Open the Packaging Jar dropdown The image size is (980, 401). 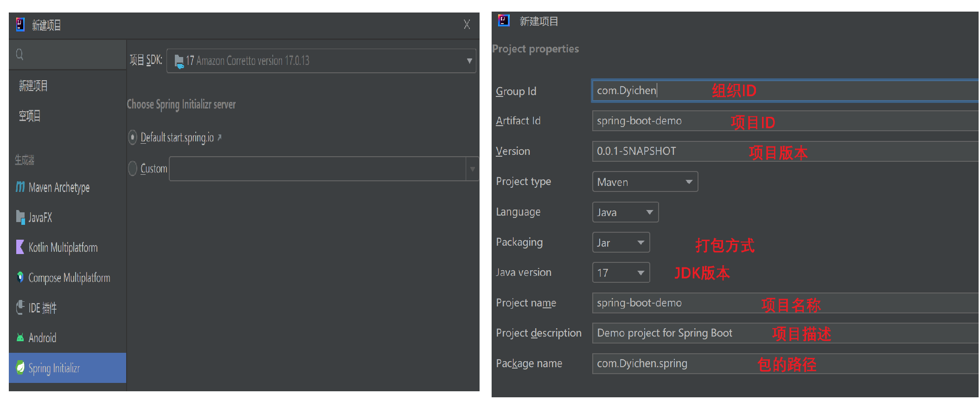[x=621, y=242]
